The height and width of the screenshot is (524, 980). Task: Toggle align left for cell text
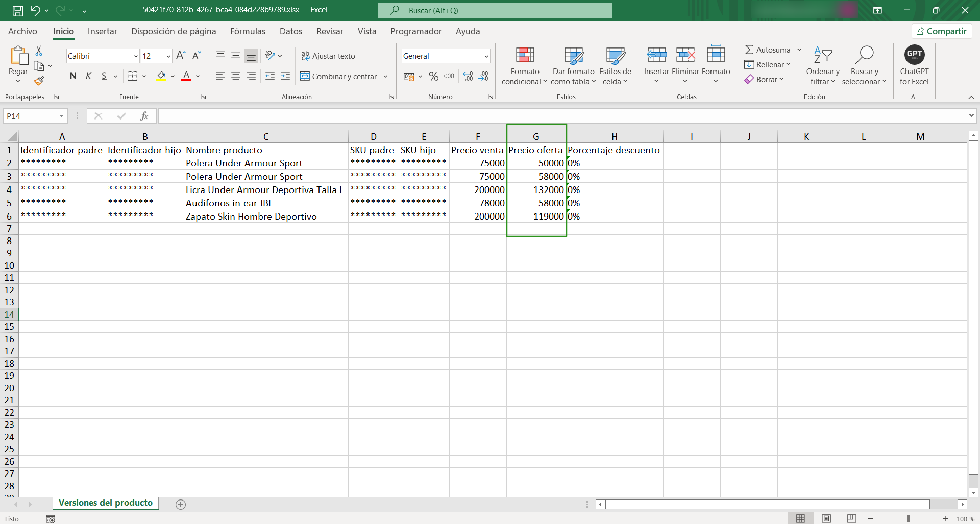pos(220,76)
